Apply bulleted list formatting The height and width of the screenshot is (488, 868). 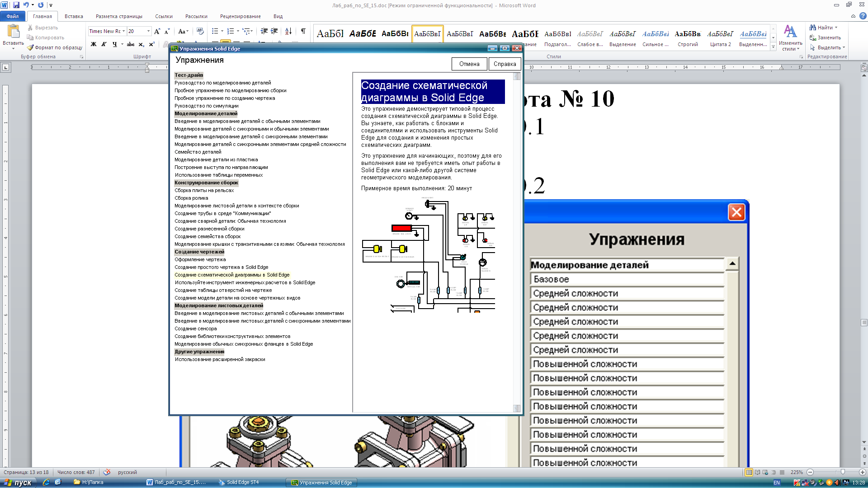tap(215, 31)
